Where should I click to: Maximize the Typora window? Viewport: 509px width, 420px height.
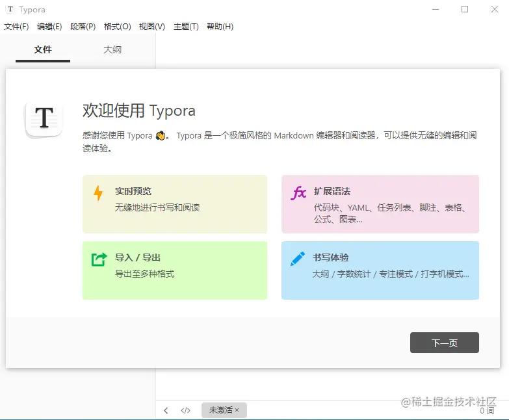tap(465, 9)
